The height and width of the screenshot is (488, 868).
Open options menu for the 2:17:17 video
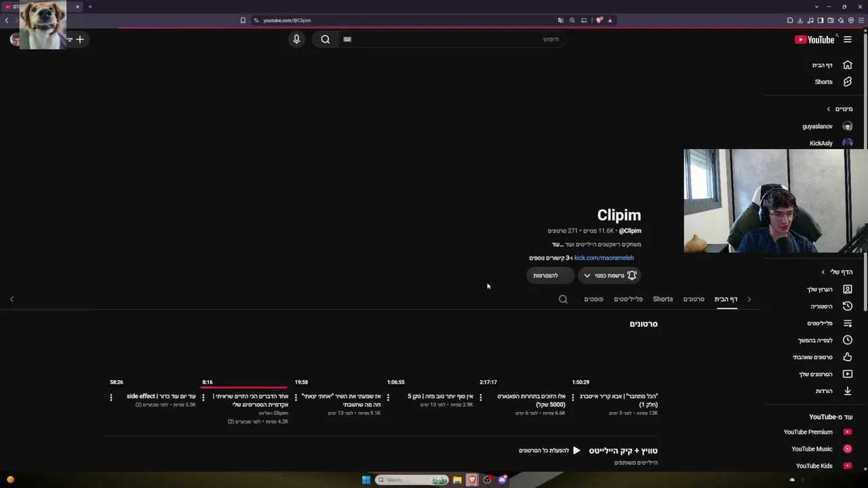[481, 397]
